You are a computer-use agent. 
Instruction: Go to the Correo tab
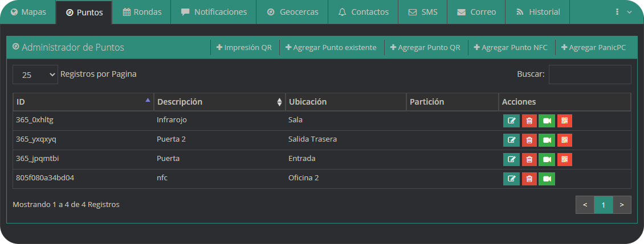coord(476,12)
